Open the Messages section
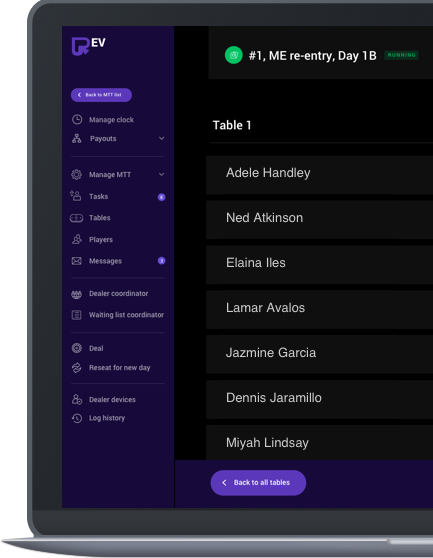 [x=105, y=261]
